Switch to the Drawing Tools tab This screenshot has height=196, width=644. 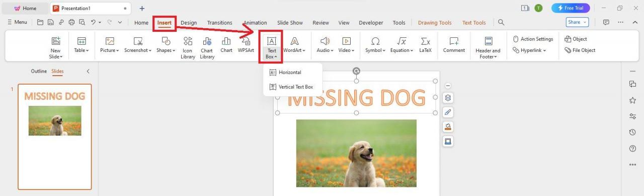435,23
